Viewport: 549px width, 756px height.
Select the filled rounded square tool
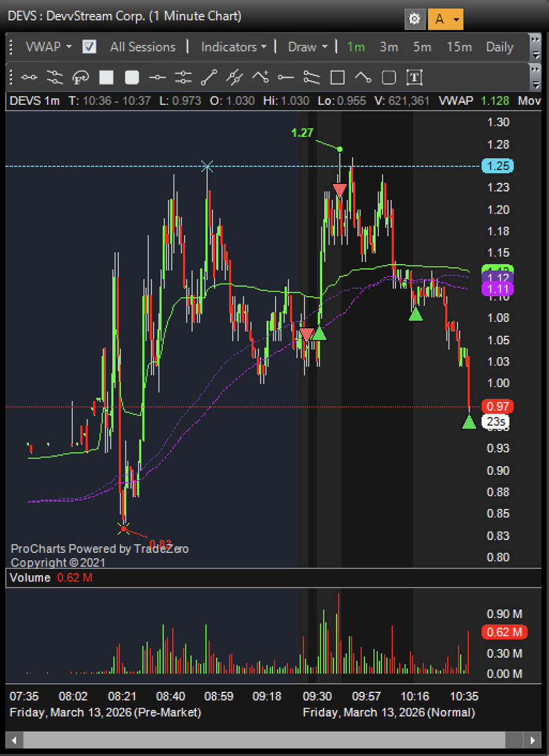pyautogui.click(x=132, y=77)
